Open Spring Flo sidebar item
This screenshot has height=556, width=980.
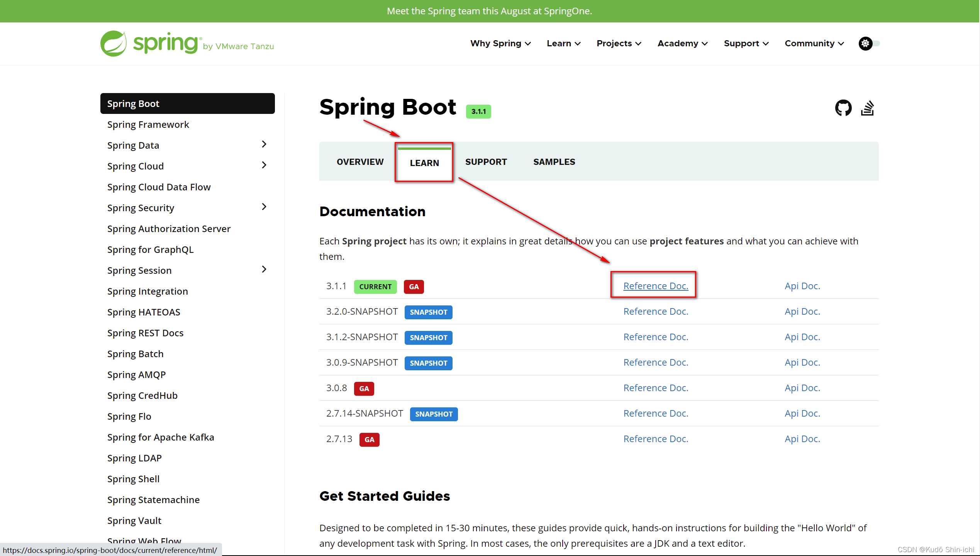pos(129,416)
